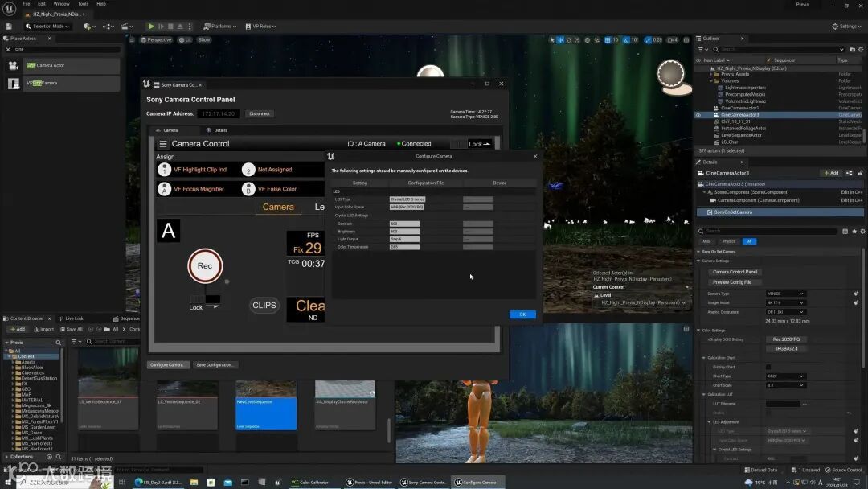Click the Save Configuration button
The height and width of the screenshot is (489, 868).
pyautogui.click(x=215, y=364)
